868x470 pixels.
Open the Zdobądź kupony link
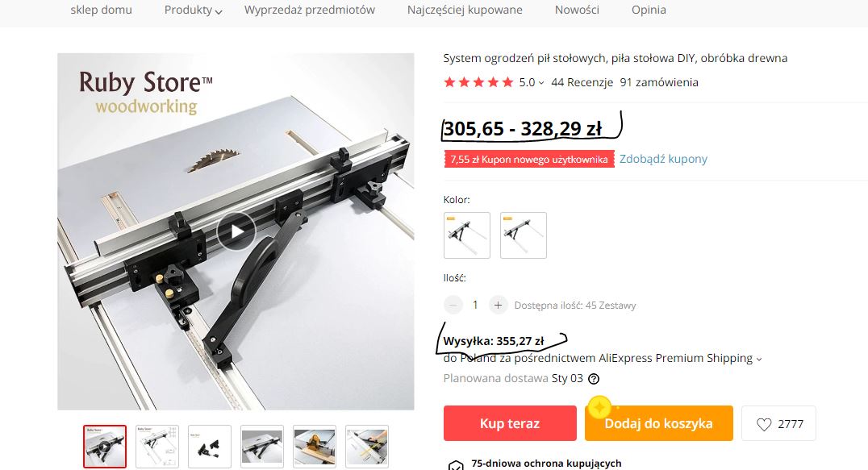click(x=663, y=159)
